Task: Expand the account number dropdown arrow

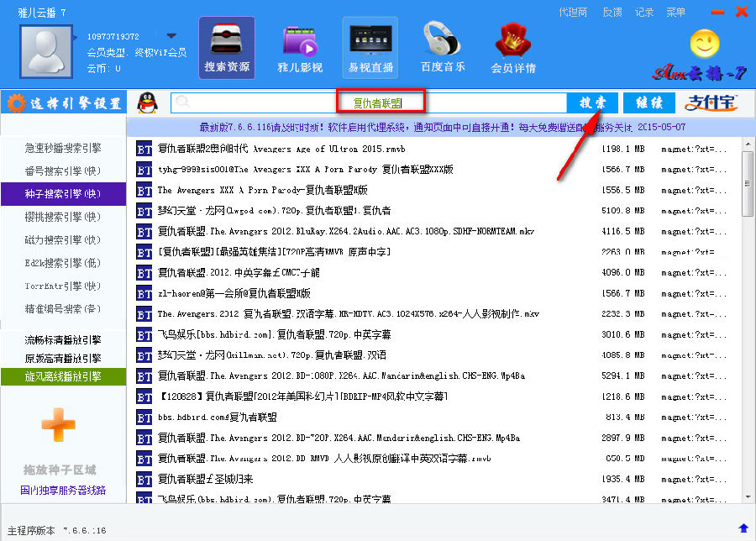Action: pyautogui.click(x=171, y=36)
